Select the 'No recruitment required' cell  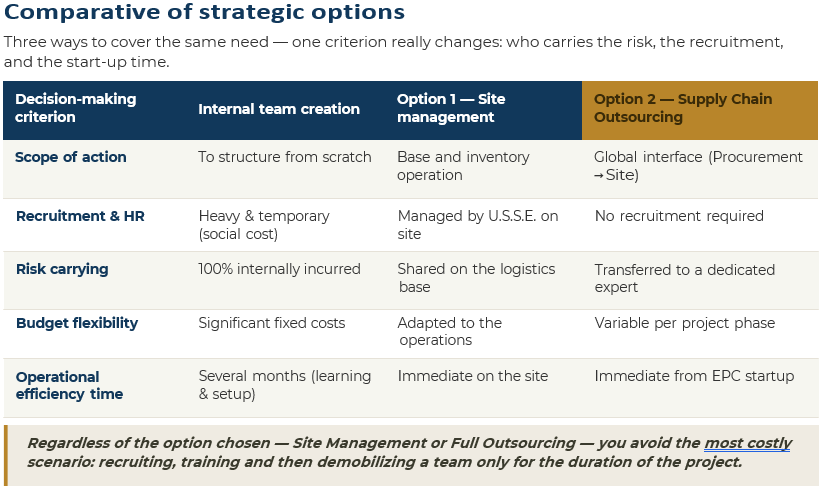coord(679,216)
